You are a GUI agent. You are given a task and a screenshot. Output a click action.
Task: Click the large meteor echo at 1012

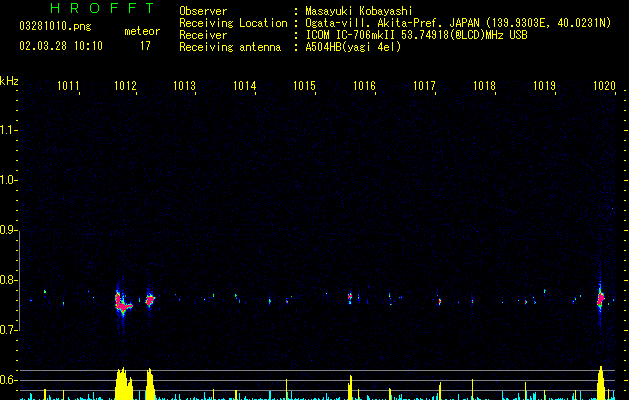pos(122,304)
